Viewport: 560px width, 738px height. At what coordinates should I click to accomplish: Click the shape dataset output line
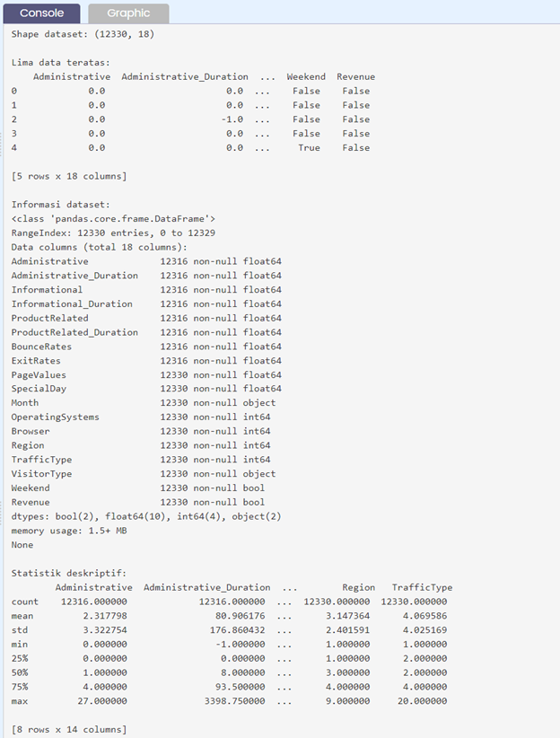(x=83, y=33)
